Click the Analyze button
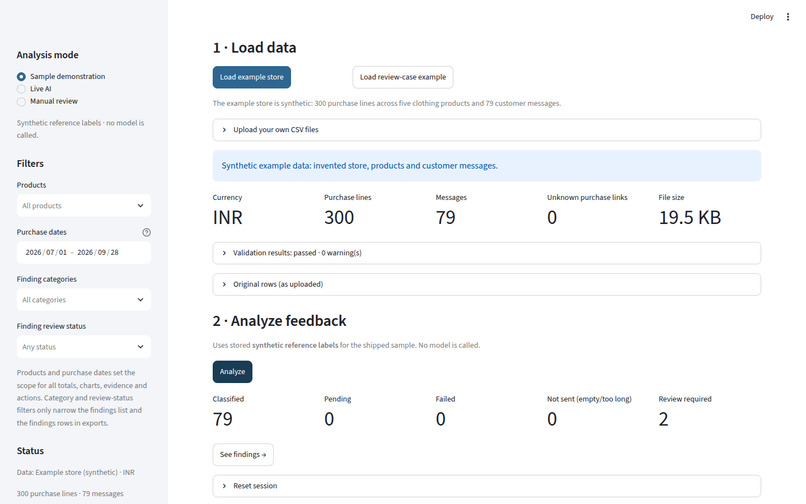Viewport: 806px width, 504px height. click(x=232, y=372)
